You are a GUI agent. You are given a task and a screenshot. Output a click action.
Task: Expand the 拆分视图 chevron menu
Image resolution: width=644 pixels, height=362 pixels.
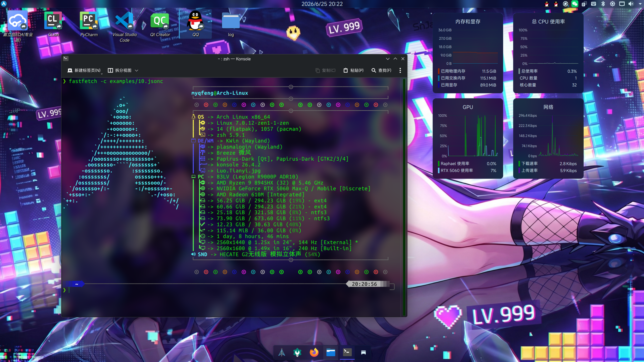(x=137, y=70)
